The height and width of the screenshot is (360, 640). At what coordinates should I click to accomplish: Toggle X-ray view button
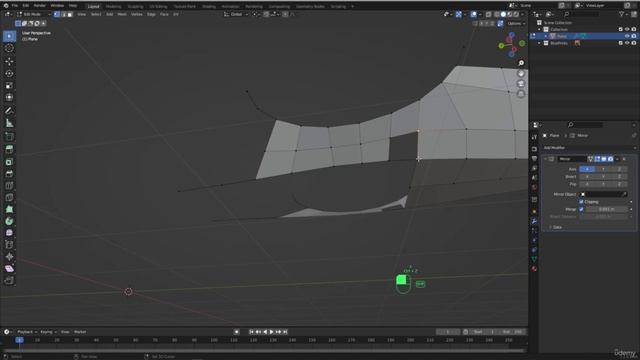(488, 14)
